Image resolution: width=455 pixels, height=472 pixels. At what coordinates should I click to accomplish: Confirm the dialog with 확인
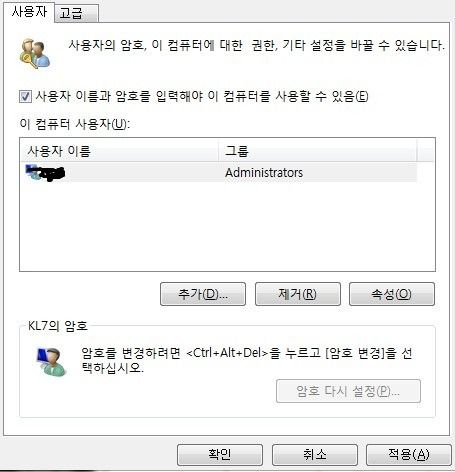220,455
